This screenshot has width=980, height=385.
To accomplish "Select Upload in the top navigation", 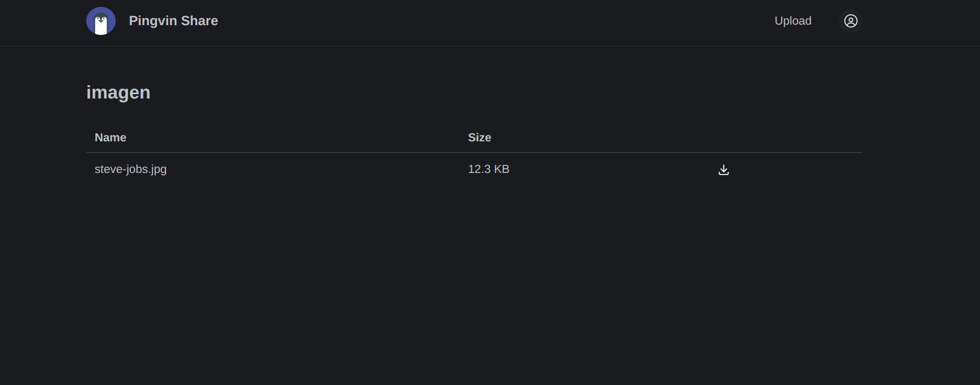I will pos(793,21).
